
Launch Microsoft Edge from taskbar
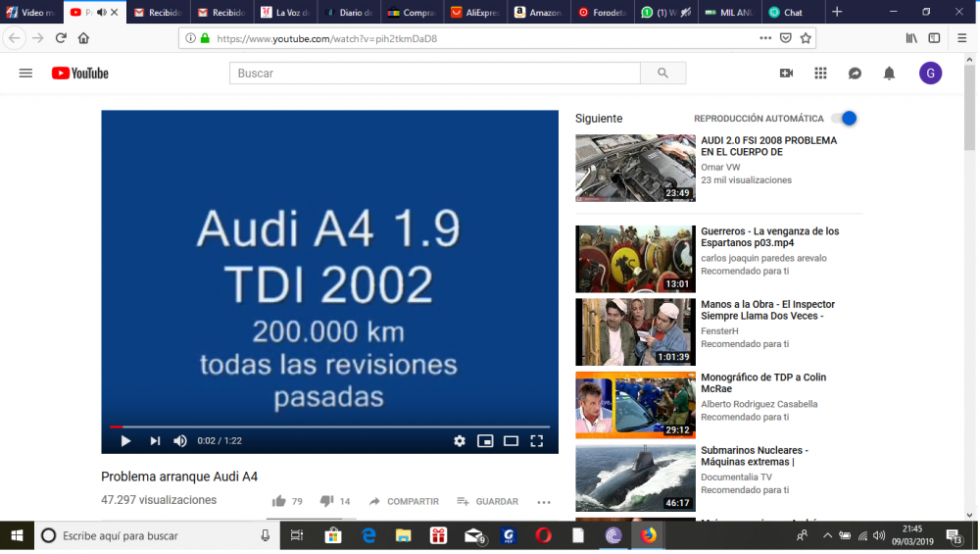(x=368, y=536)
